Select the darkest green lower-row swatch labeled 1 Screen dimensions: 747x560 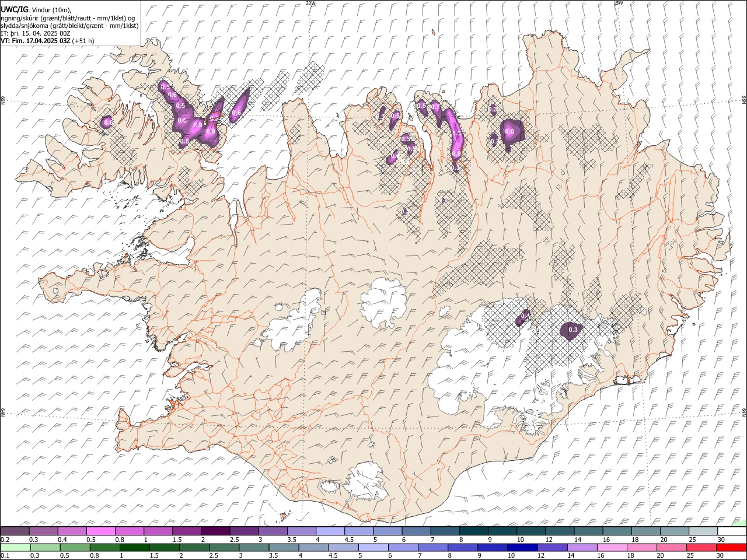point(134,547)
